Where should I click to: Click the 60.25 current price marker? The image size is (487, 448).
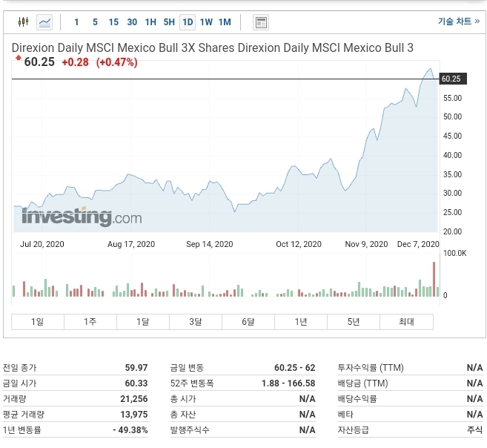pos(452,79)
